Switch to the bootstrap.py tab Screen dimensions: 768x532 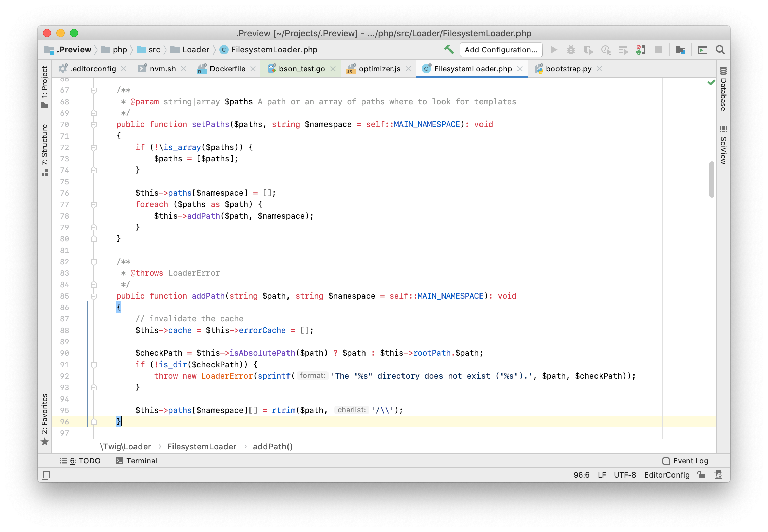coord(568,69)
